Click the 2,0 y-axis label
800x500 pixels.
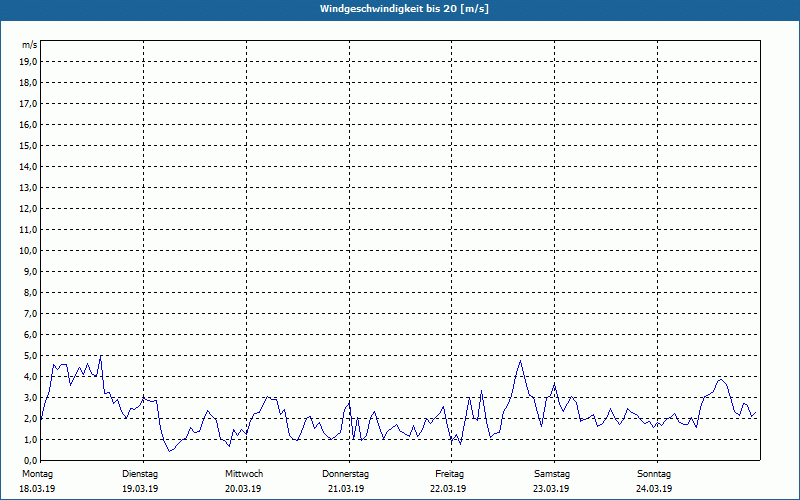pos(30,418)
